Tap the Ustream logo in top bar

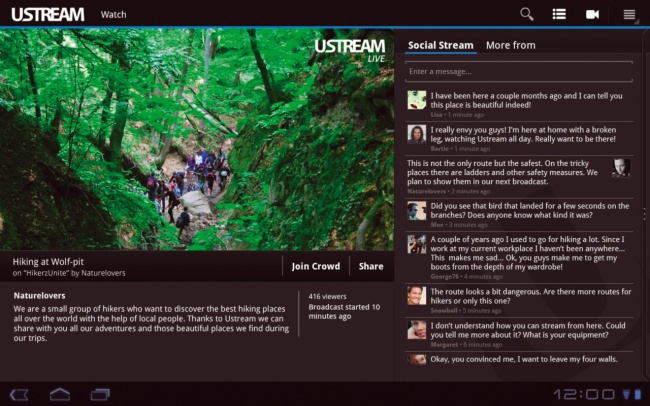pyautogui.click(x=43, y=15)
